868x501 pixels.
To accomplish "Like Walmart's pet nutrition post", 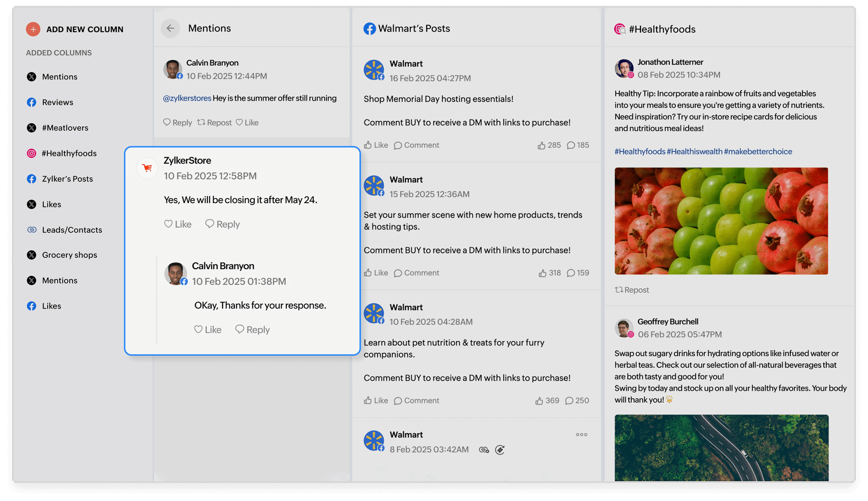I will (375, 400).
